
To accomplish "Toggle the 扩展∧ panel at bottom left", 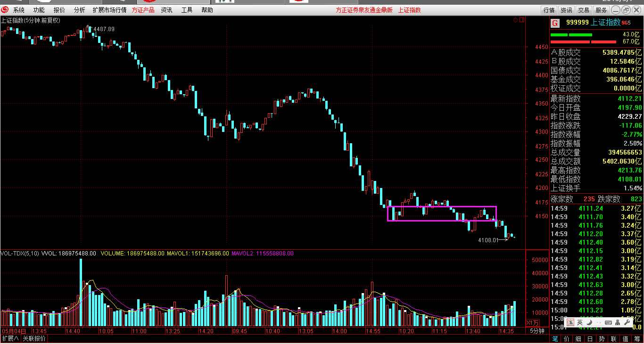I will tap(10, 339).
